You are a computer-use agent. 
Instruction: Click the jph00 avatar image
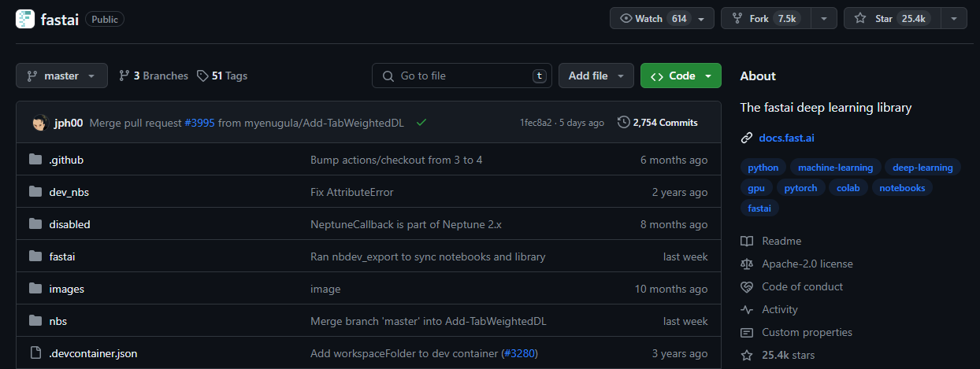39,123
